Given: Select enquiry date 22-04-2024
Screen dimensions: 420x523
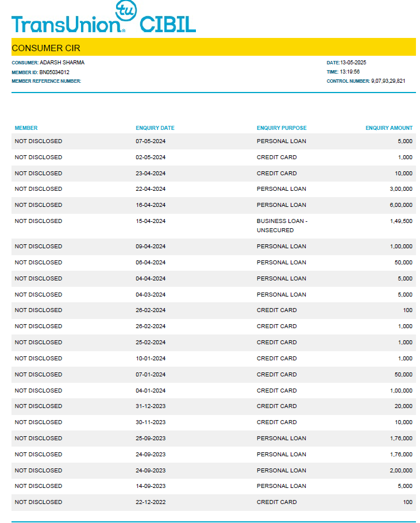Looking at the screenshot, I should pyautogui.click(x=151, y=189).
